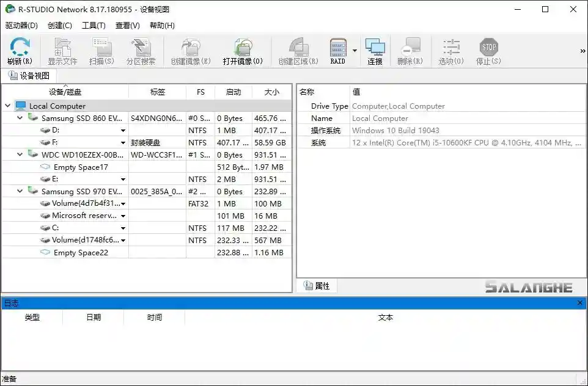Open the dropdown arrow next to drive C:

pos(123,228)
